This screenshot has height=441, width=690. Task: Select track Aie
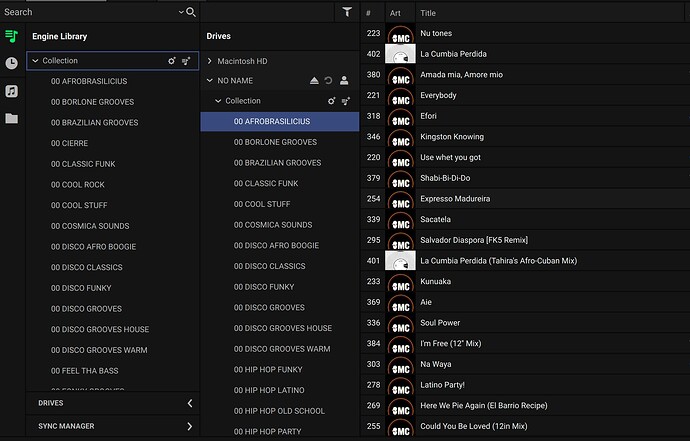(x=426, y=302)
